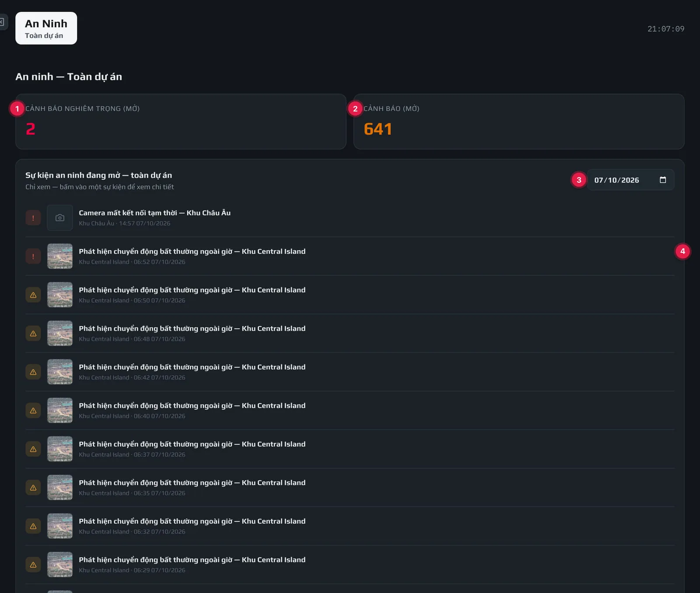The height and width of the screenshot is (593, 700).
Task: Click the warning triangle icon for 06:48 event
Action: click(x=33, y=333)
